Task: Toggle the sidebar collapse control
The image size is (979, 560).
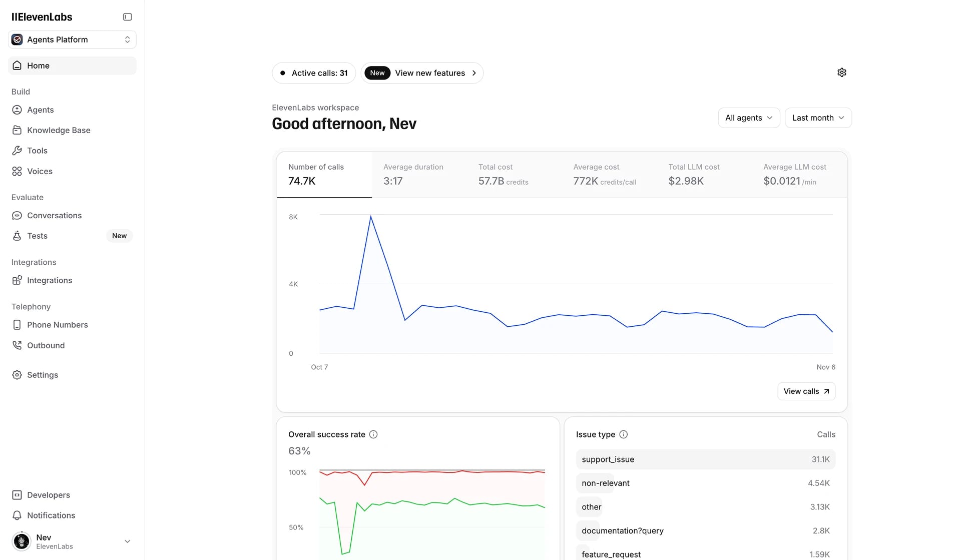Action: [x=127, y=17]
